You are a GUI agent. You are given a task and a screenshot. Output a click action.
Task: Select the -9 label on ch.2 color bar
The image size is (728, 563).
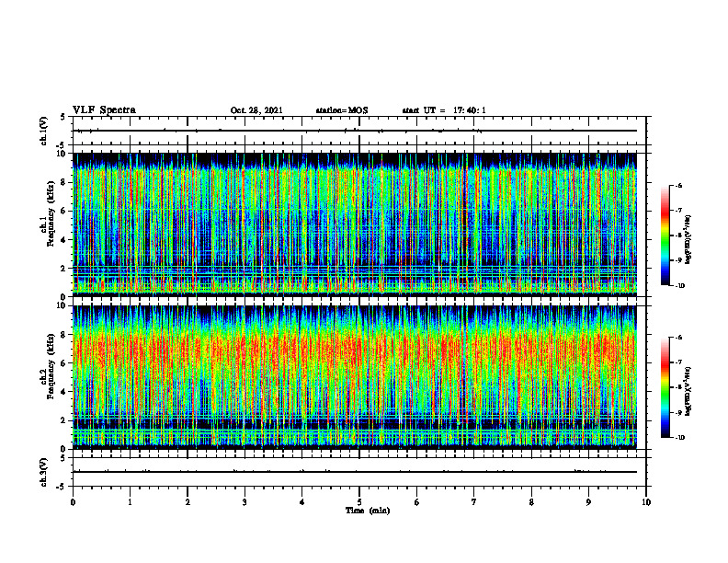tap(678, 412)
